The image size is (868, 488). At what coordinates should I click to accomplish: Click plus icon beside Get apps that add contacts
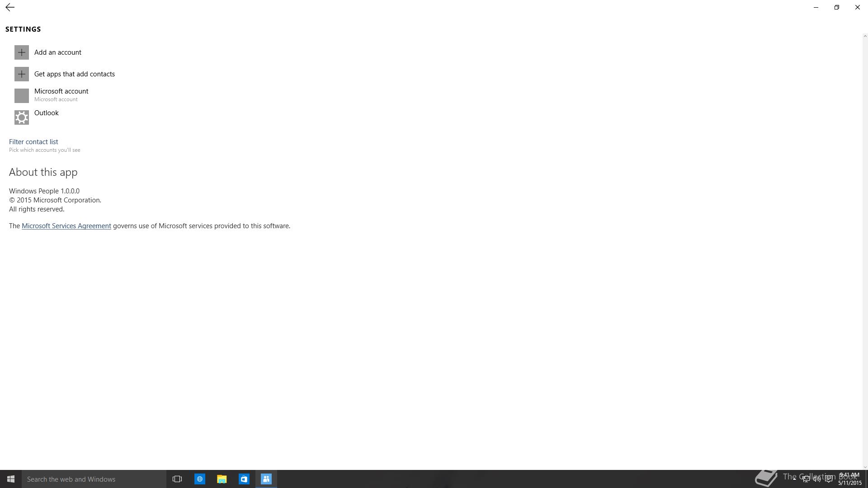[22, 74]
